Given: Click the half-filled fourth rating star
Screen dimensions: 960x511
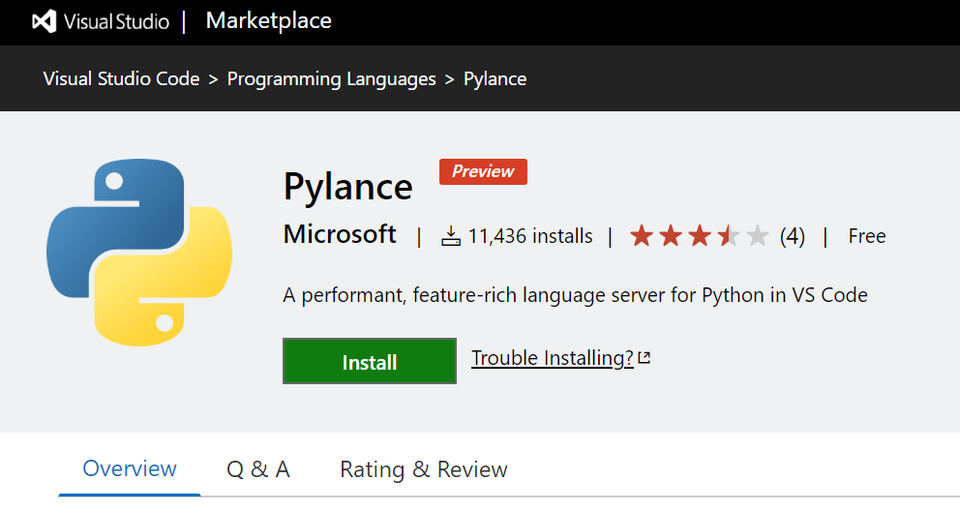Looking at the screenshot, I should 728,237.
